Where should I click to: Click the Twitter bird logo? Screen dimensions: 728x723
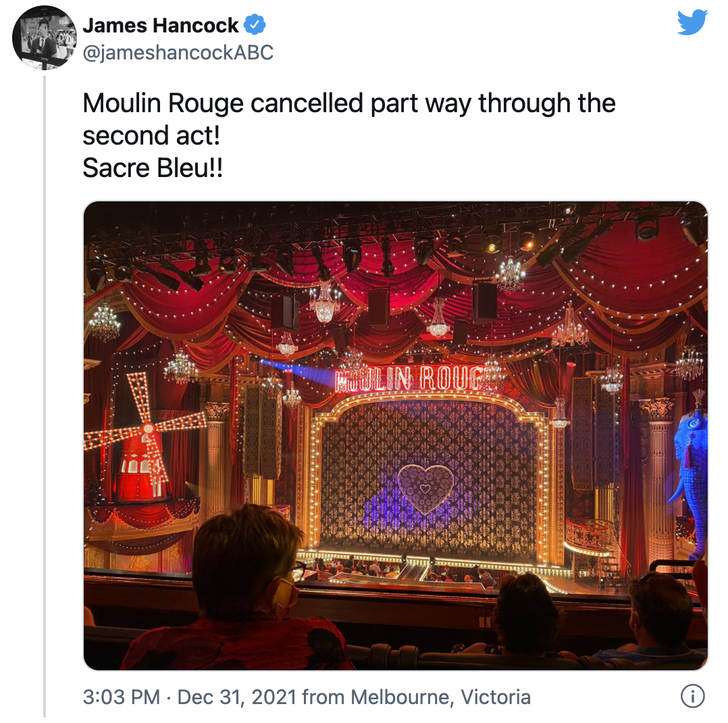click(692, 22)
